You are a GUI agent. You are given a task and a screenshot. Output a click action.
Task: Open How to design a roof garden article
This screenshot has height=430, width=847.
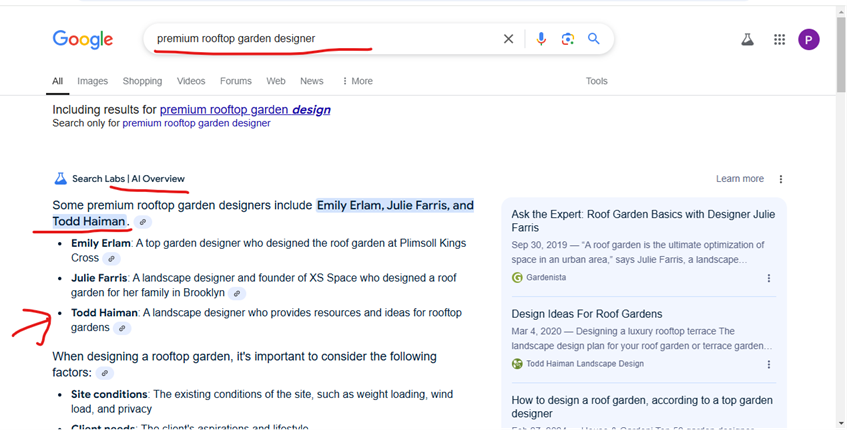(x=642, y=407)
